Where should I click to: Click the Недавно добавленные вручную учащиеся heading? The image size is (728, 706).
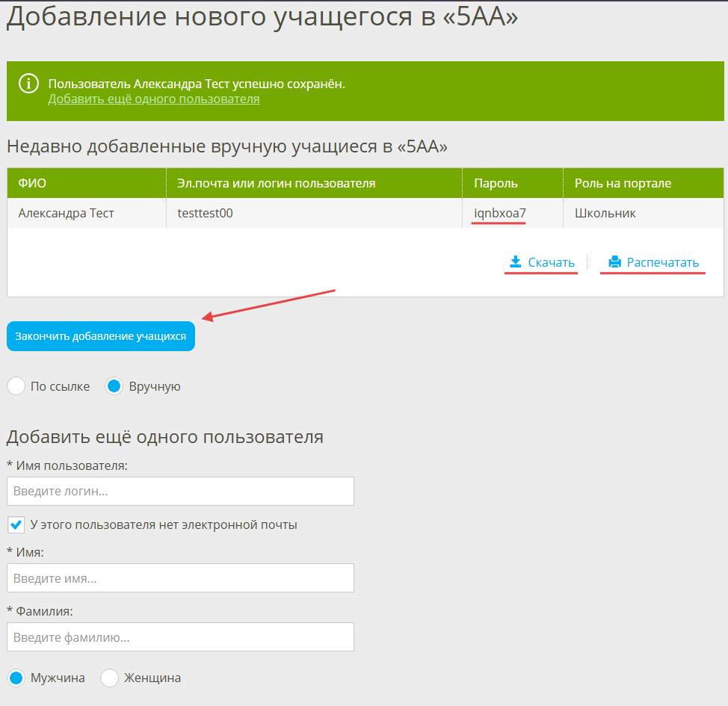(227, 146)
